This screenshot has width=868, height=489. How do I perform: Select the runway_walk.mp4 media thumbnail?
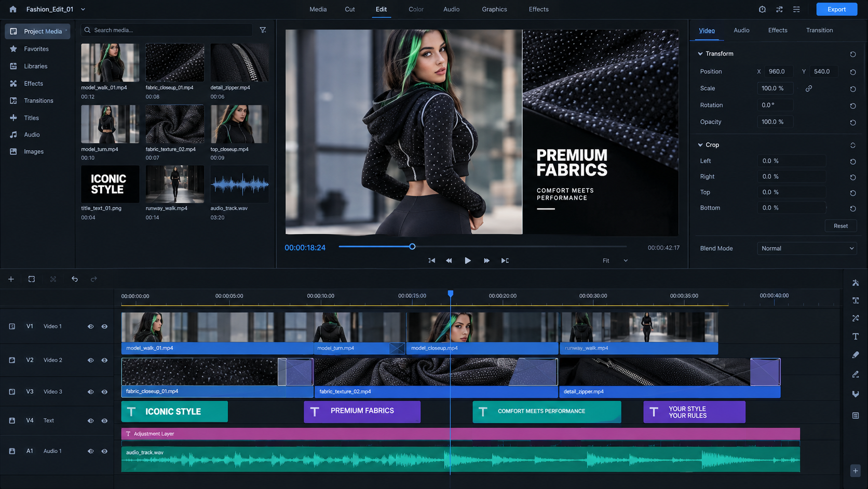click(x=174, y=184)
